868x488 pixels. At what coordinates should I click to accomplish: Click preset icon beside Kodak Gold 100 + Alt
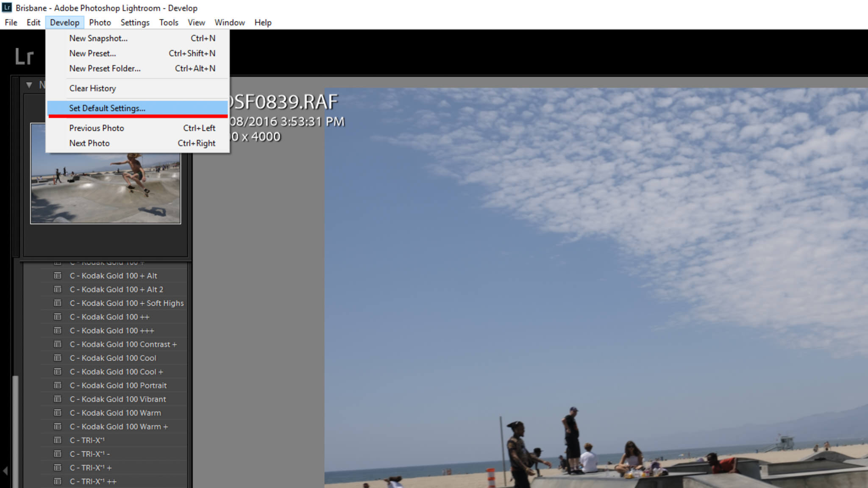tap(58, 276)
